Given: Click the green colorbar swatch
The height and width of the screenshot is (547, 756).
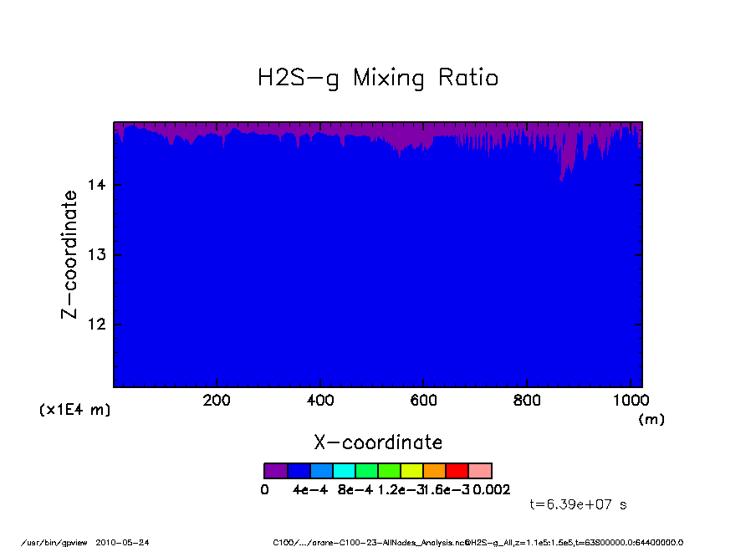Looking at the screenshot, I should tap(367, 471).
